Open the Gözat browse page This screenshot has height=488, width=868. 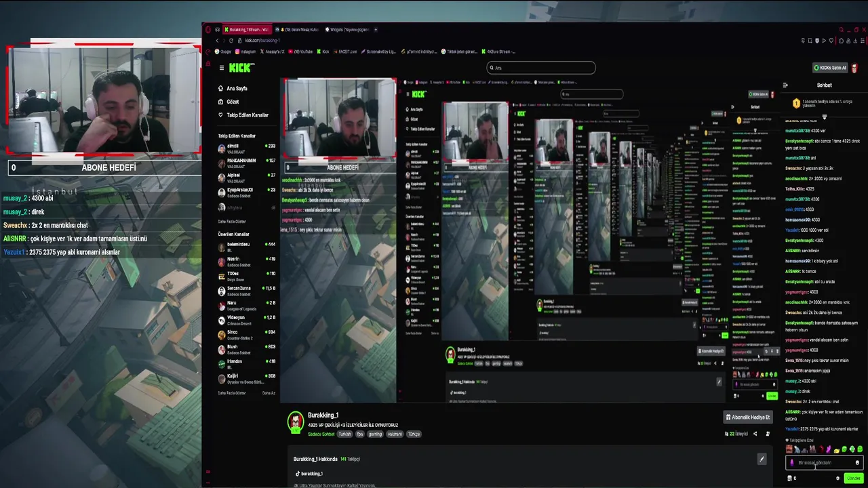(x=229, y=102)
